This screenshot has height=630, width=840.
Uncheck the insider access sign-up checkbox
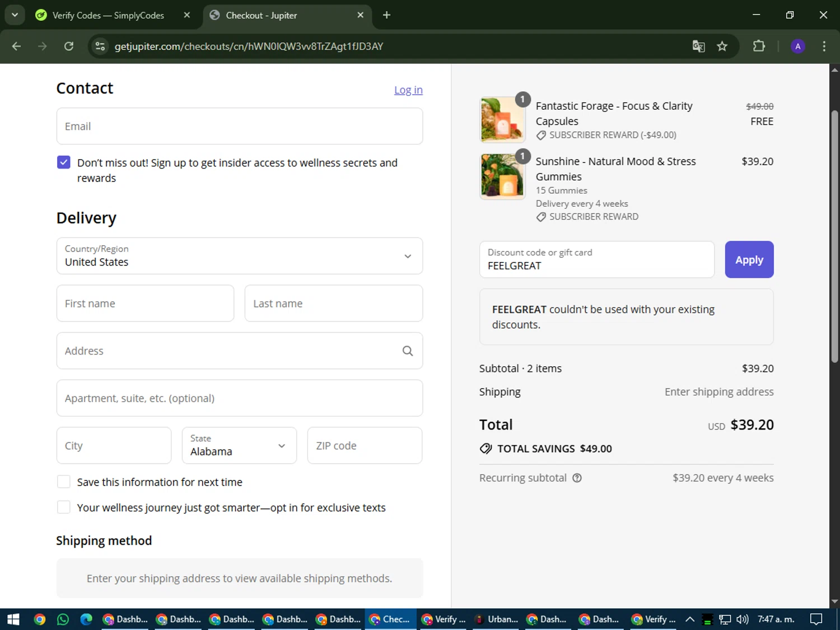pyautogui.click(x=64, y=162)
